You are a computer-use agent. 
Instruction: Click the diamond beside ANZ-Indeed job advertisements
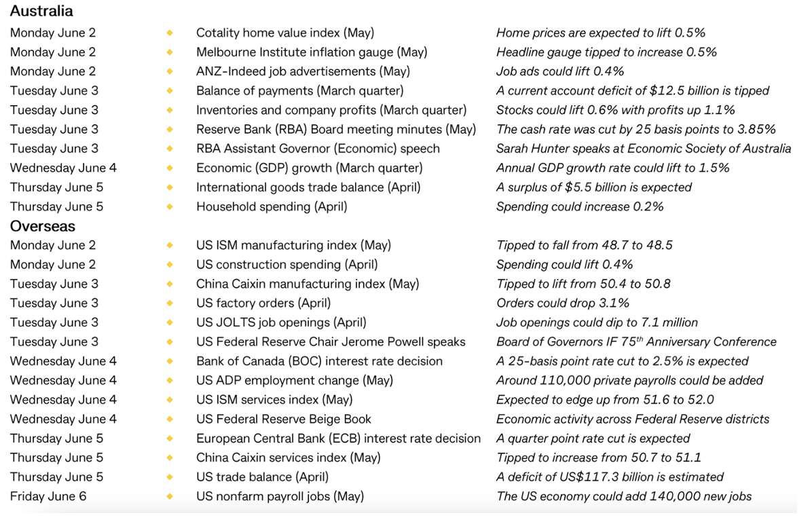tap(170, 71)
